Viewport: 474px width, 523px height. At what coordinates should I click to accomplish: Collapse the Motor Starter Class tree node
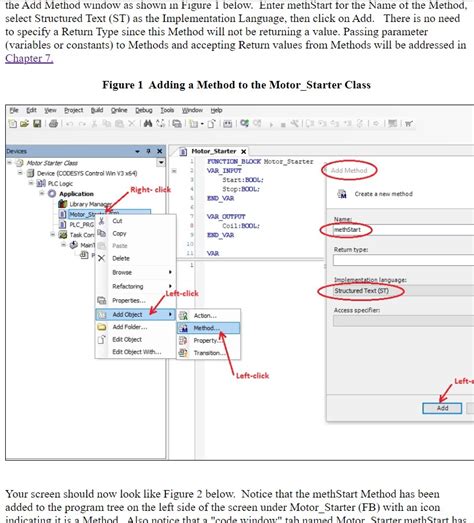(x=10, y=162)
